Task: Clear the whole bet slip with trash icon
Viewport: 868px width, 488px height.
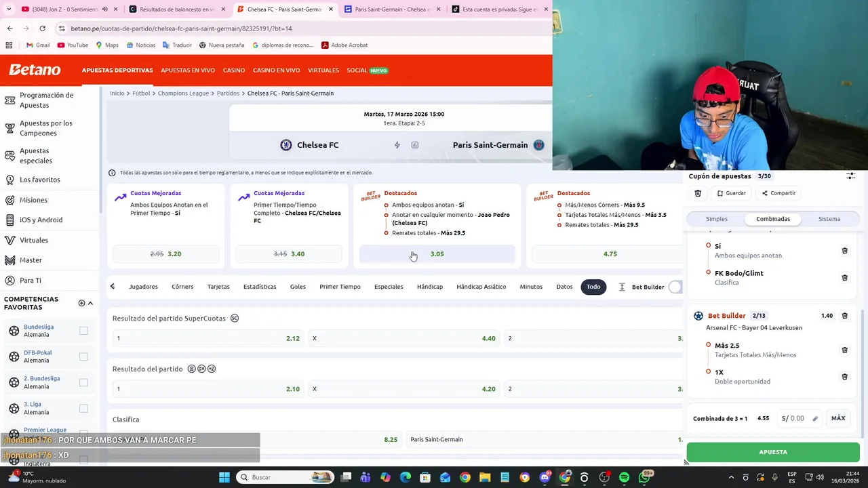Action: pos(698,193)
